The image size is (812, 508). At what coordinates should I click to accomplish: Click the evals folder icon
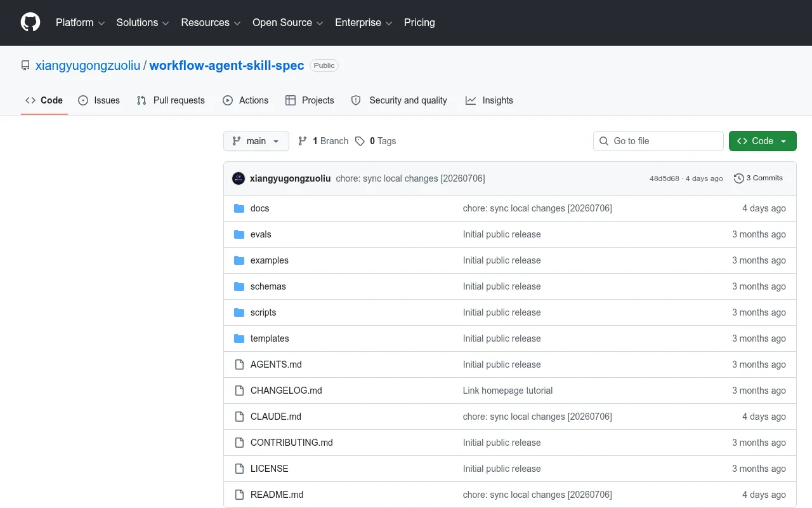pyautogui.click(x=239, y=234)
